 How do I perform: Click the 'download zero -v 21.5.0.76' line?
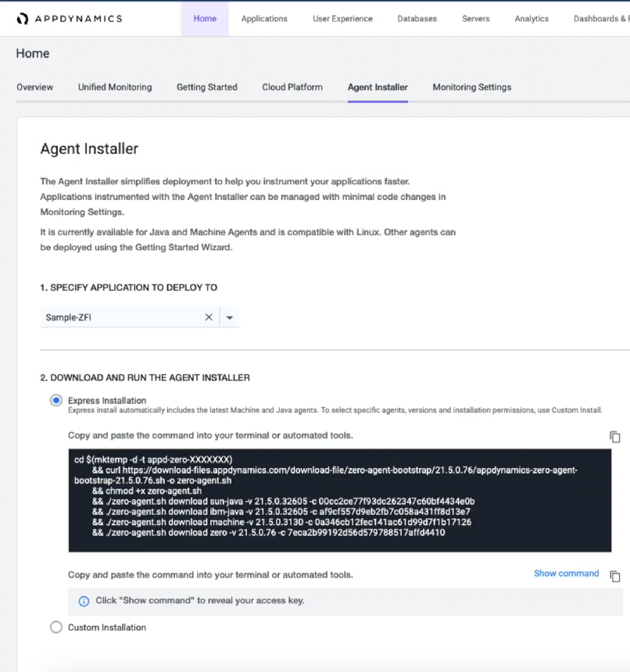click(x=268, y=532)
